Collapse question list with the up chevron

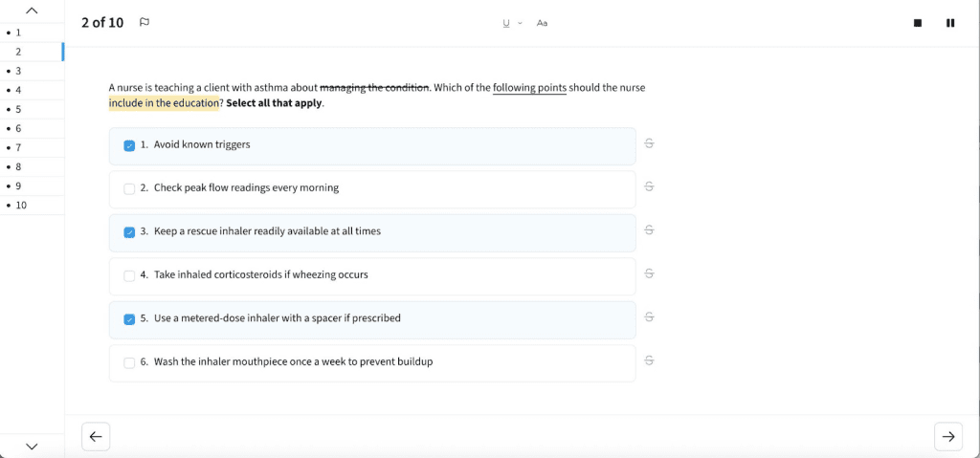coord(32,11)
